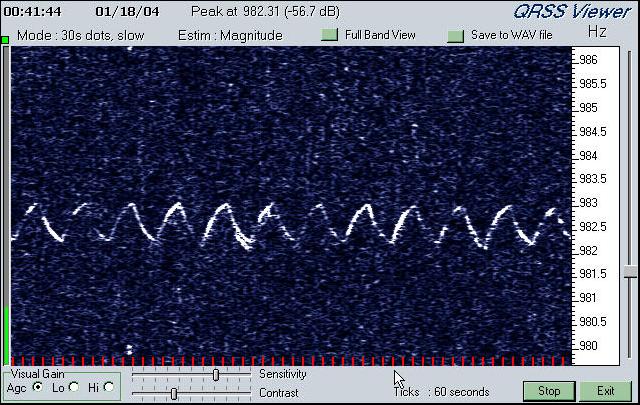640x405 pixels.
Task: Click the 986 Hz scale label
Action: click(588, 60)
